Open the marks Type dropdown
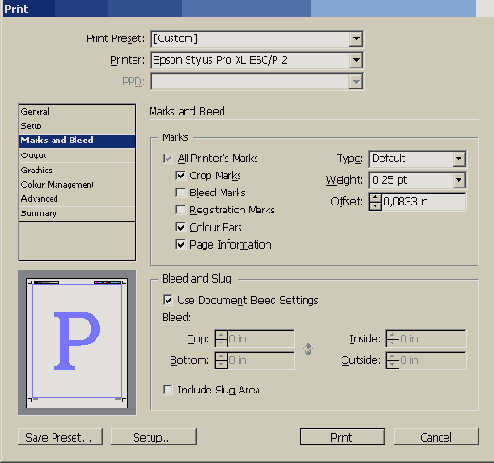This screenshot has height=463, width=494. tap(459, 159)
